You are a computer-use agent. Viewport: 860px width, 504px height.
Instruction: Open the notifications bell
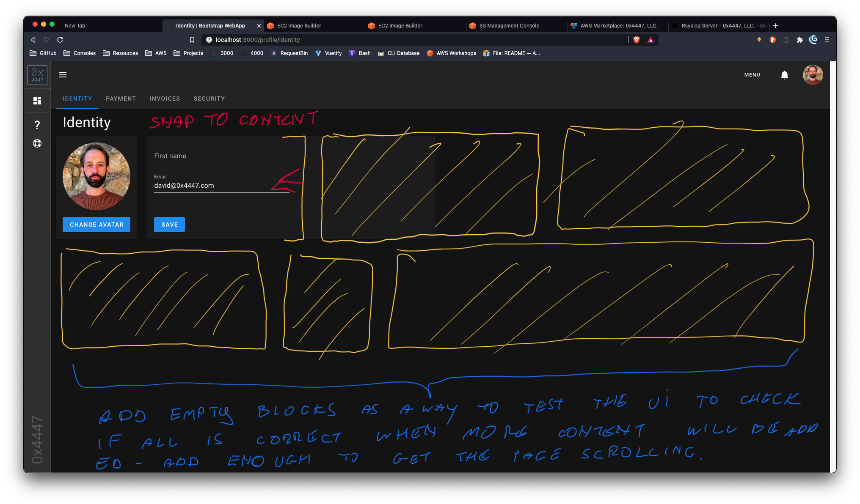tap(784, 75)
